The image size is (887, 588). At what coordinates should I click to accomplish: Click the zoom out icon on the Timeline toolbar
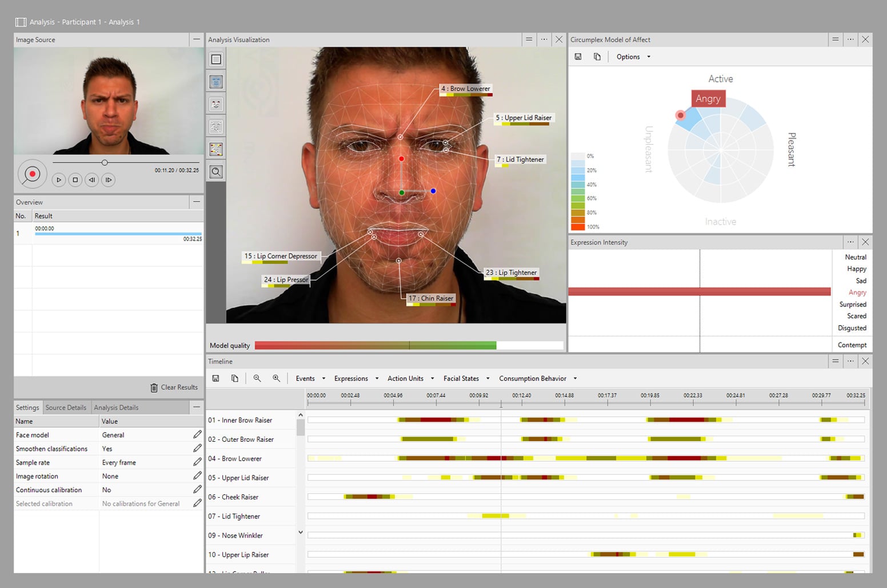(257, 378)
